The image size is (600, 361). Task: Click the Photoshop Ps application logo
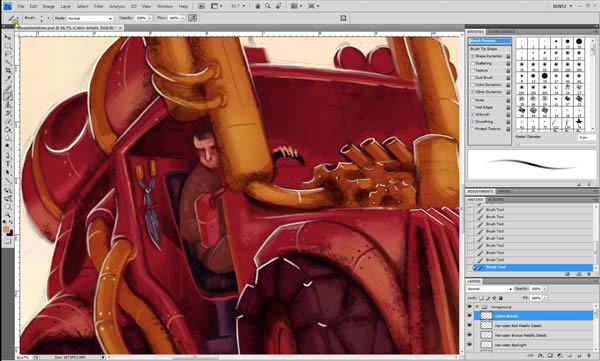coord(7,6)
